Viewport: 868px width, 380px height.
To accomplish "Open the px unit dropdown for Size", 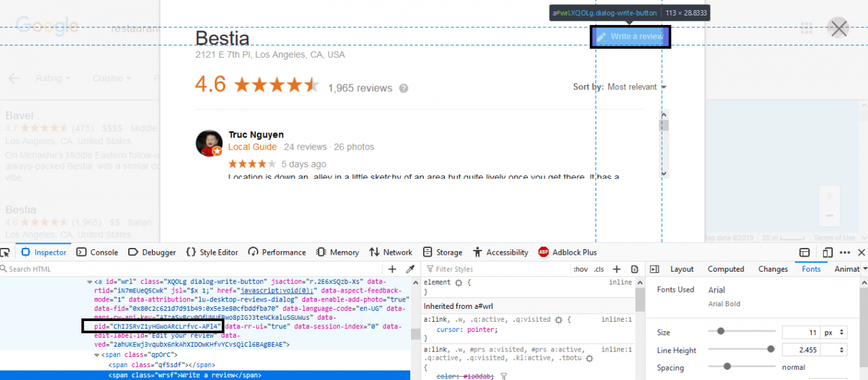I will coord(834,333).
